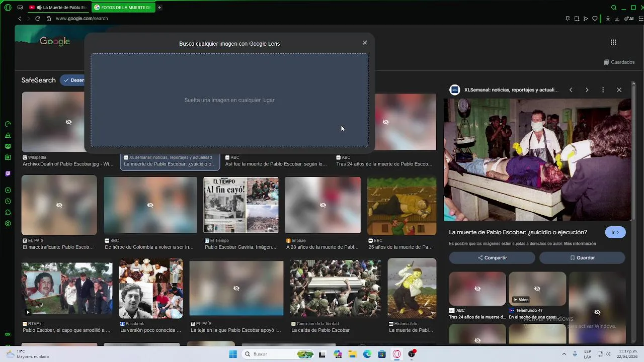Image resolution: width=644 pixels, height=362 pixels.
Task: Open the Facebook La versión poco conocida thumbnail
Action: pos(151,289)
